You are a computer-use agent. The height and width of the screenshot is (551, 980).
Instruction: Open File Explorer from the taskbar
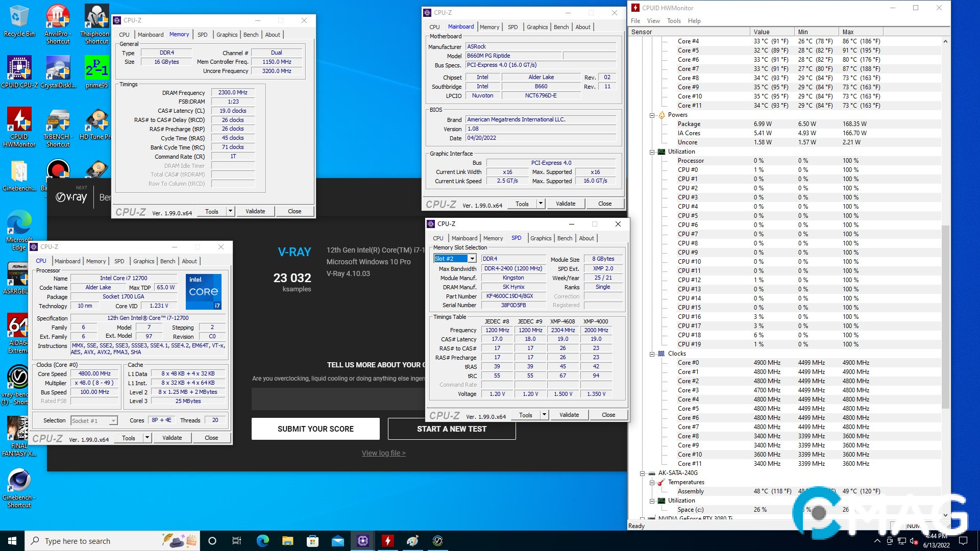(x=288, y=541)
